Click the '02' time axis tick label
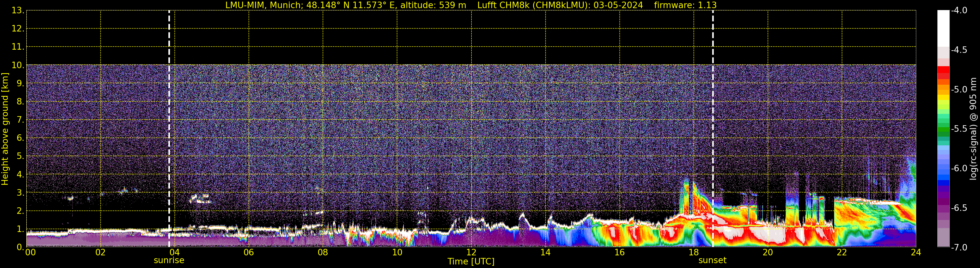Image resolution: width=980 pixels, height=268 pixels. (100, 252)
